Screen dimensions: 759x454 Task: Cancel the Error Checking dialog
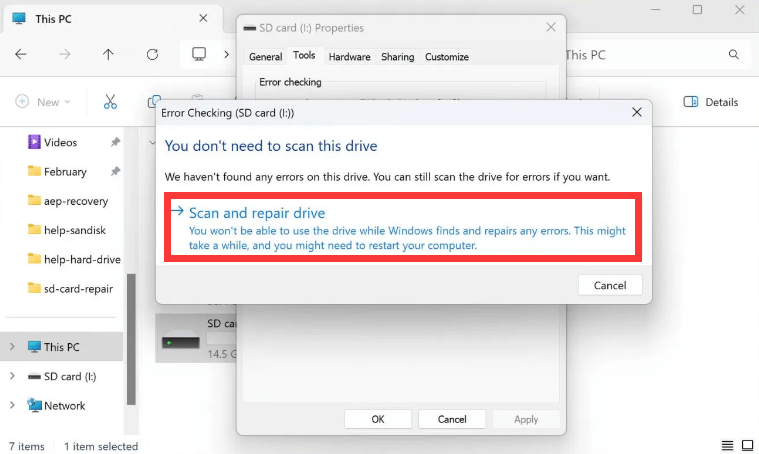610,286
